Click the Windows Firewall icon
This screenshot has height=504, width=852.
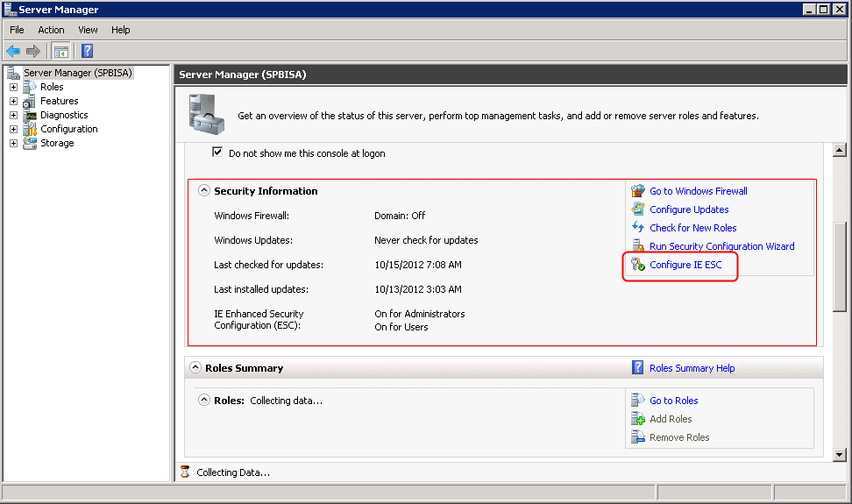tap(638, 191)
